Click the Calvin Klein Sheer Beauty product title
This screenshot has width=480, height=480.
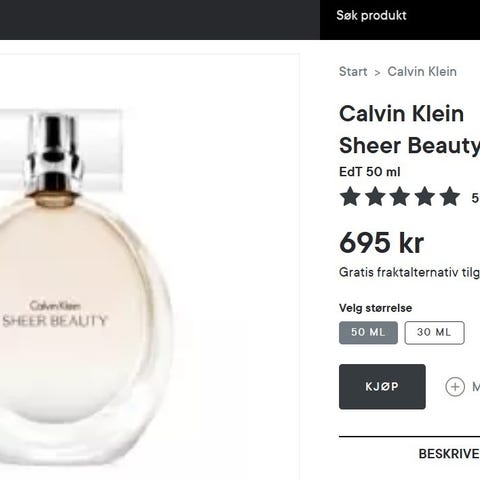[x=409, y=129]
